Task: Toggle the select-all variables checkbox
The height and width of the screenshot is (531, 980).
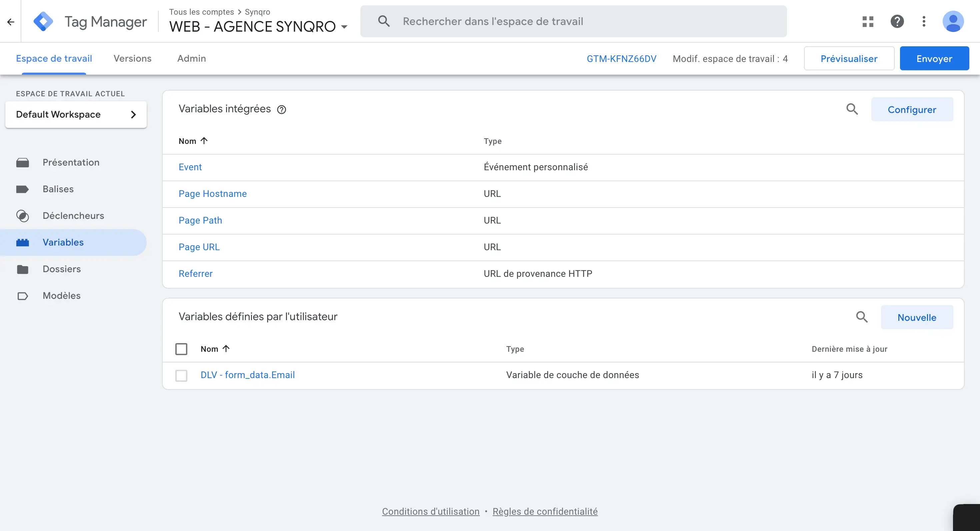Action: click(181, 349)
